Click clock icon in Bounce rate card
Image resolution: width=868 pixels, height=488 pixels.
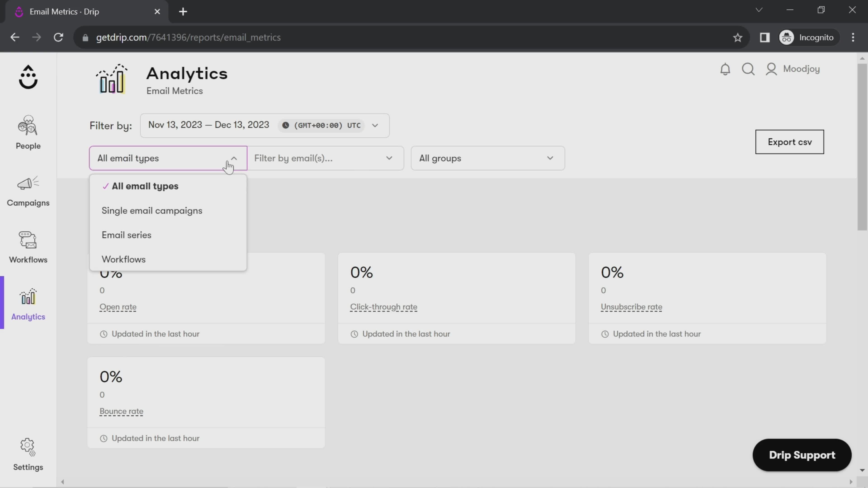[104, 439]
